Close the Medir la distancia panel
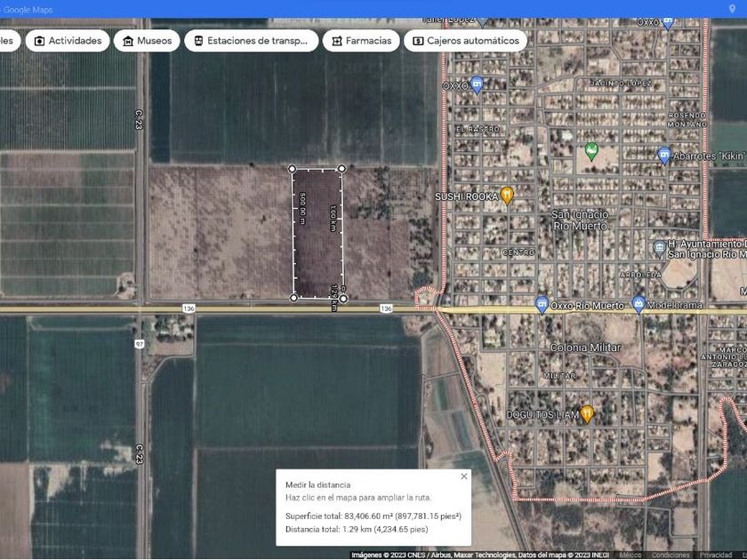The height and width of the screenshot is (560, 747). click(463, 476)
